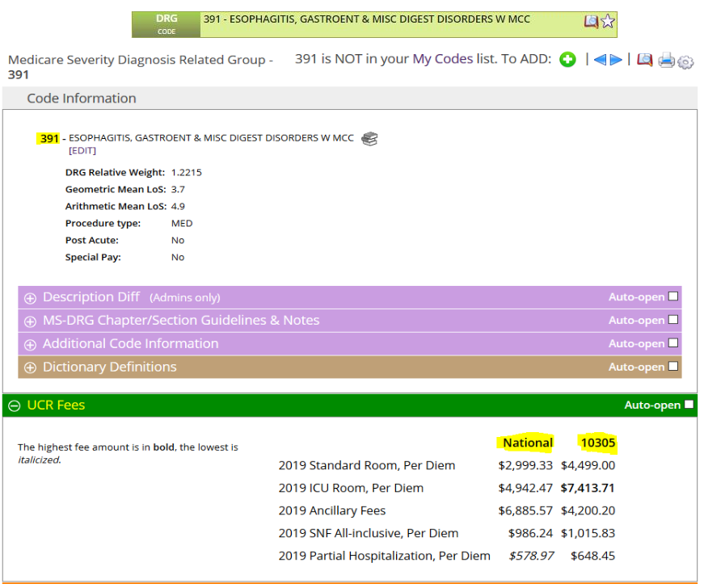Image resolution: width=704 pixels, height=588 pixels.
Task: Open the My Codes link
Action: click(443, 59)
